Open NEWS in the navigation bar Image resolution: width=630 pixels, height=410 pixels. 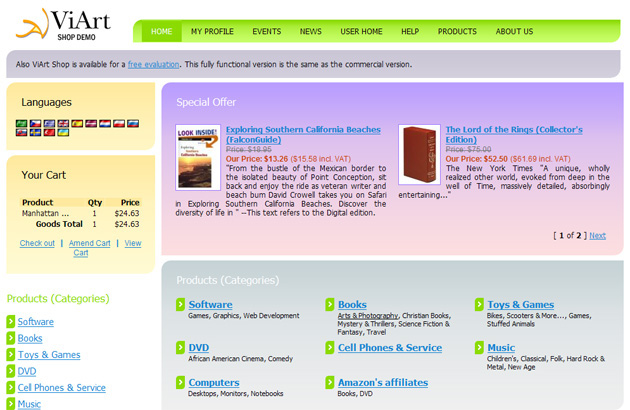tap(311, 31)
